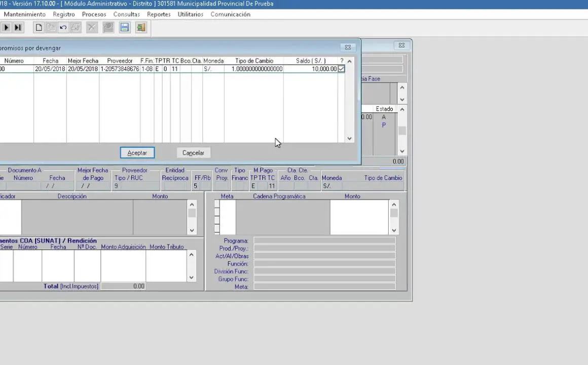The height and width of the screenshot is (365, 588).
Task: Select Mejor Fecha cell 20/05/2018
Action: pyautogui.click(x=83, y=69)
